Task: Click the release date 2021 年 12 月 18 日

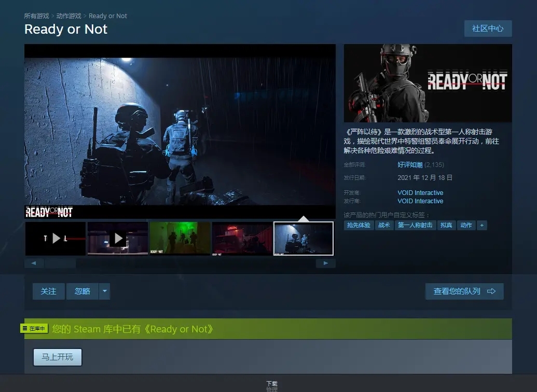Action: coord(425,178)
